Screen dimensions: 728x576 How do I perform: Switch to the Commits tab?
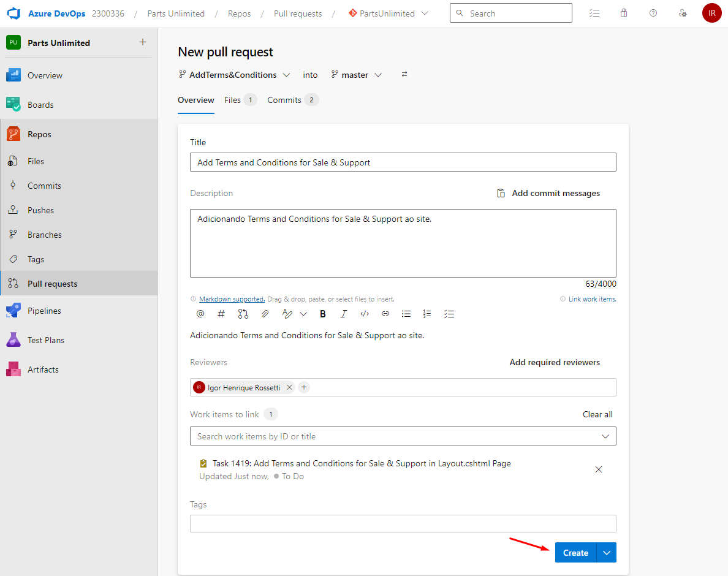tap(292, 100)
